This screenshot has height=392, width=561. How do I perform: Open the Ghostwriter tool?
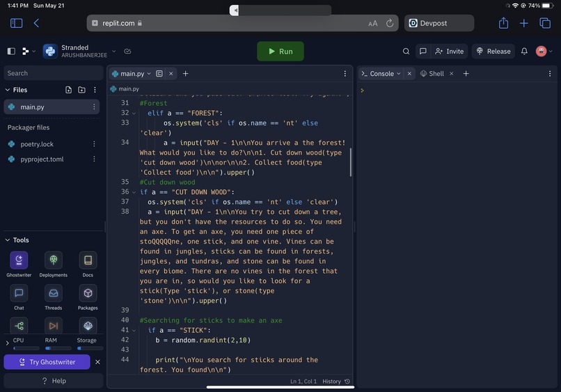point(19,264)
